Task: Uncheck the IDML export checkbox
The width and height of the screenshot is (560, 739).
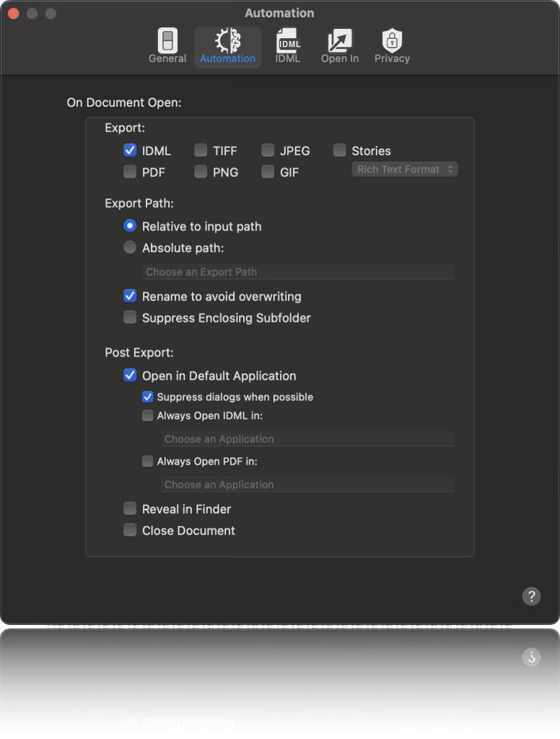Action: (x=130, y=150)
